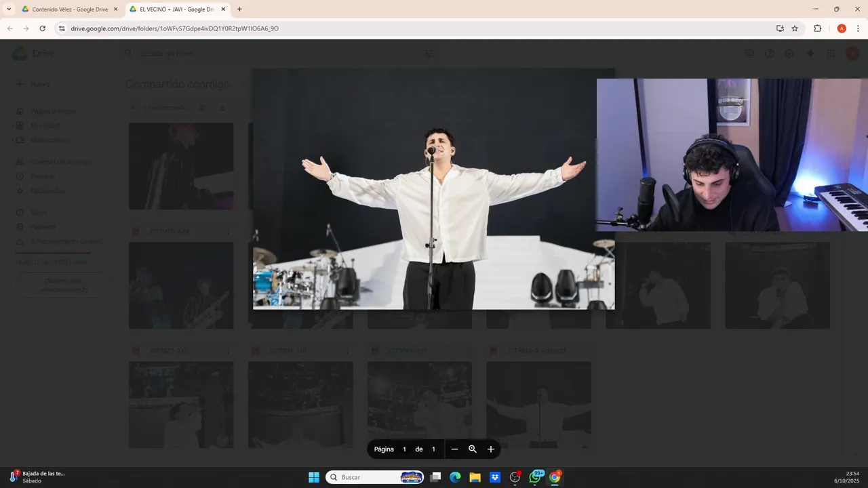Open more options for _GT0470-6.tif
Image resolution: width=868 pixels, height=488 pixels.
pos(228,232)
